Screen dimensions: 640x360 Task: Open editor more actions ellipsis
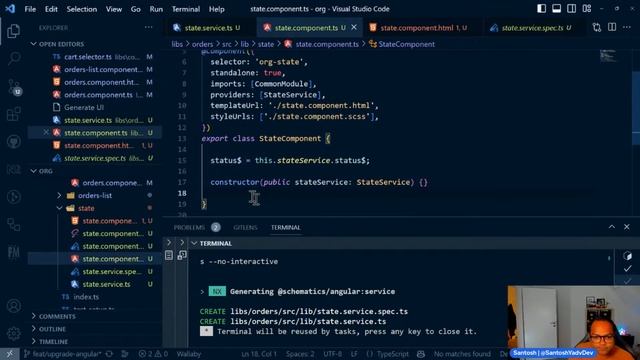coord(627,27)
